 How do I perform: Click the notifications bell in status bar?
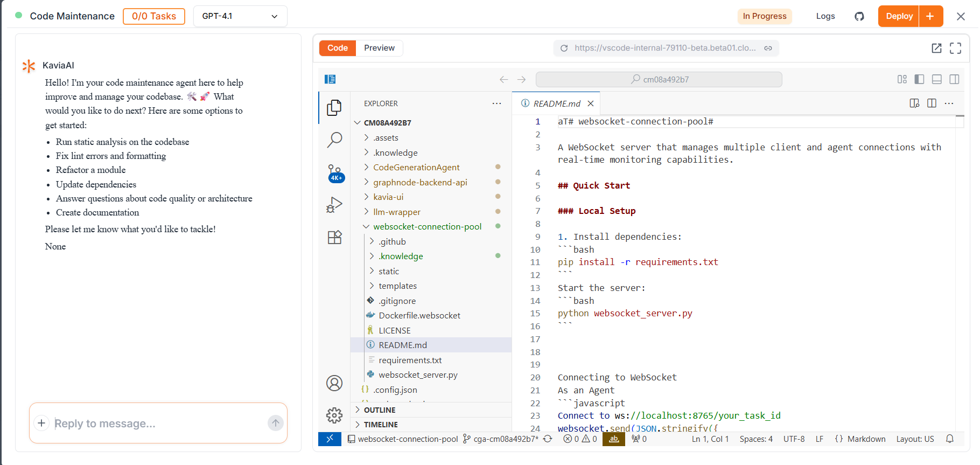coord(950,439)
